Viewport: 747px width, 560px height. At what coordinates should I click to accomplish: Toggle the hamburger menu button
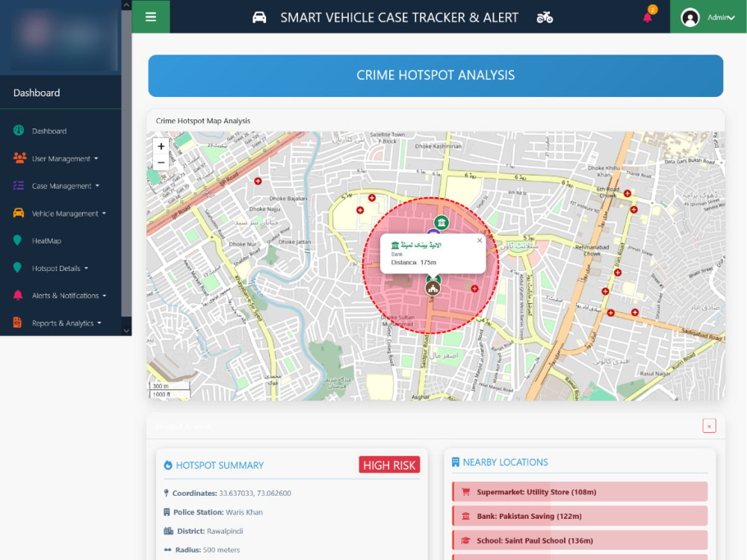point(151,17)
